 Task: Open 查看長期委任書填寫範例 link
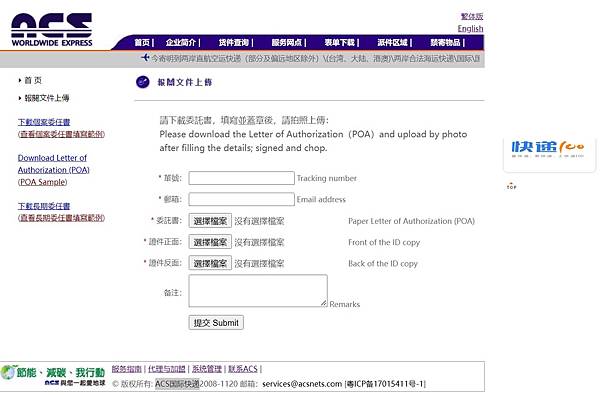[61, 218]
